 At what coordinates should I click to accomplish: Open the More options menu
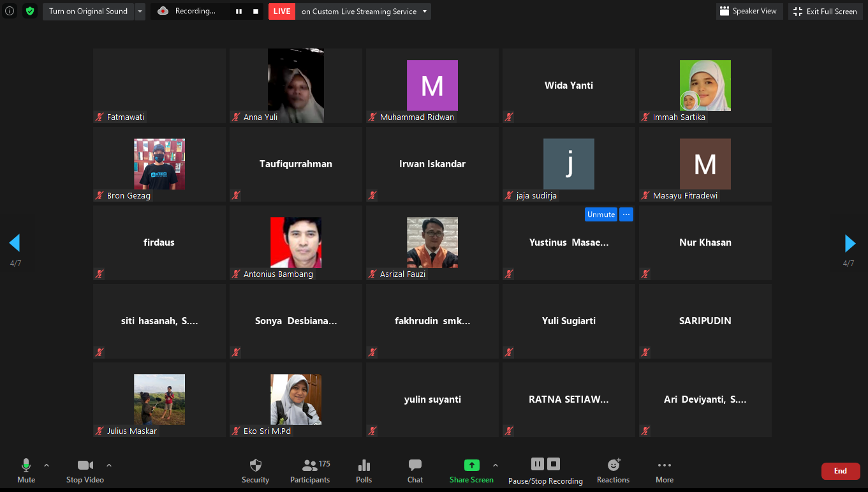(x=664, y=465)
